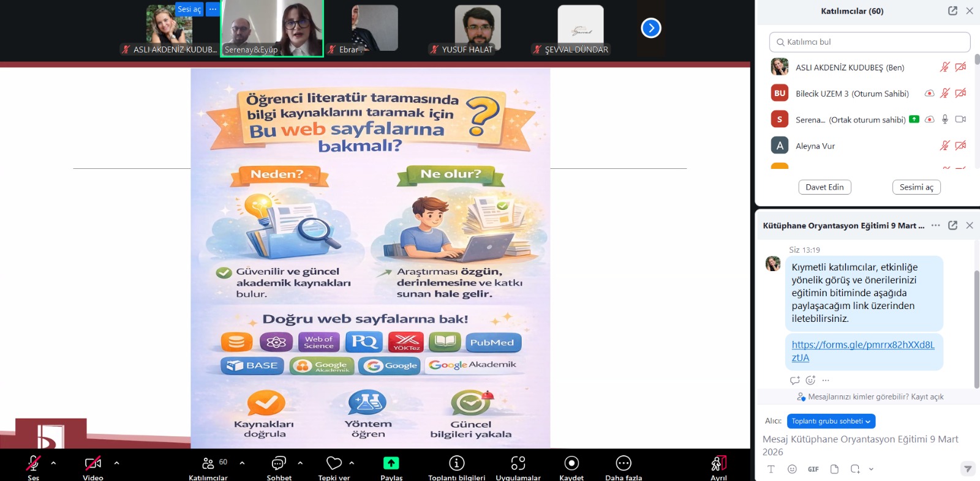The height and width of the screenshot is (481, 980).
Task: Click the Katılımcı bul search field
Action: click(870, 42)
